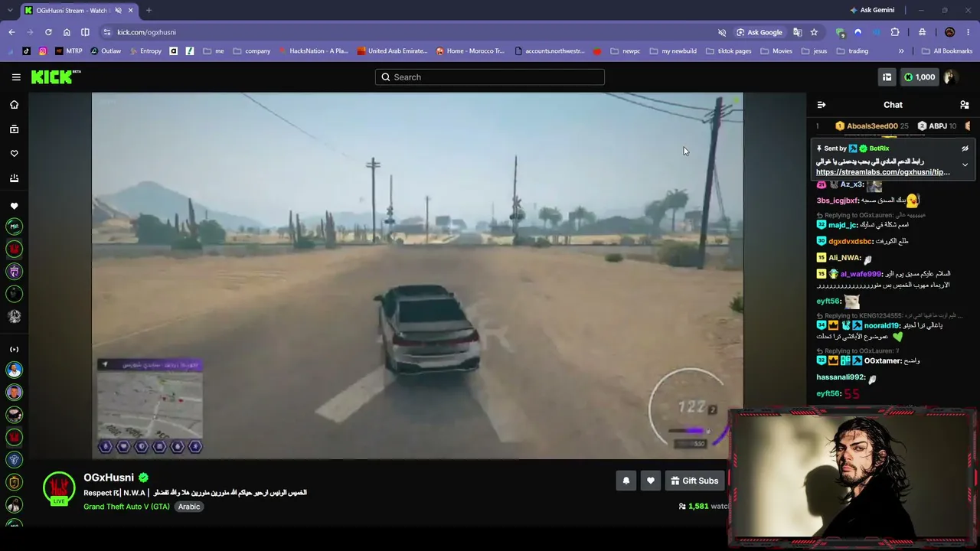Open the company bookmarks folder
Image resolution: width=980 pixels, height=551 pixels.
pos(252,51)
